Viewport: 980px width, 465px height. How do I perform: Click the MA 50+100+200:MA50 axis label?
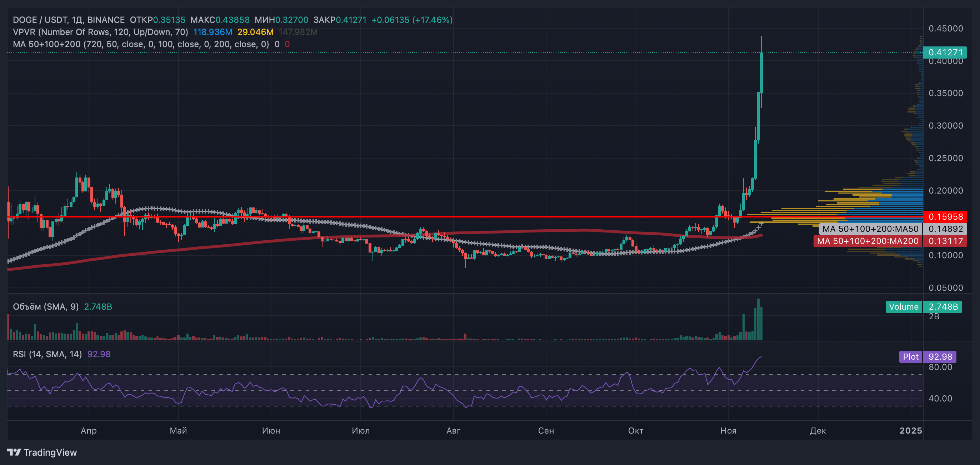point(870,229)
